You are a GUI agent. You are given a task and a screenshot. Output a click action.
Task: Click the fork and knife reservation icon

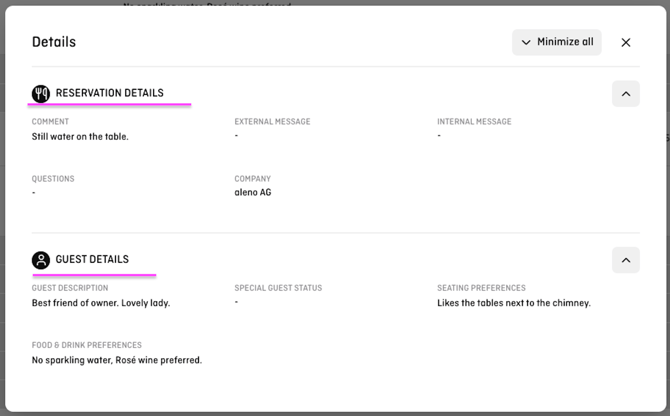click(x=41, y=94)
